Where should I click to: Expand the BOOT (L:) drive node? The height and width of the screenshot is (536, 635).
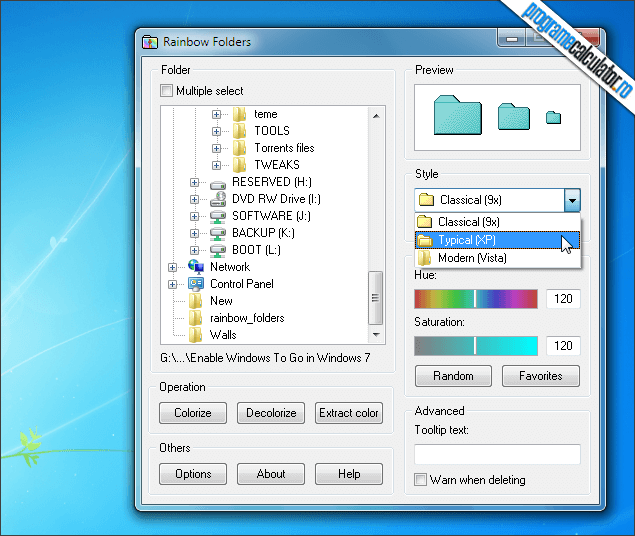[x=194, y=251]
